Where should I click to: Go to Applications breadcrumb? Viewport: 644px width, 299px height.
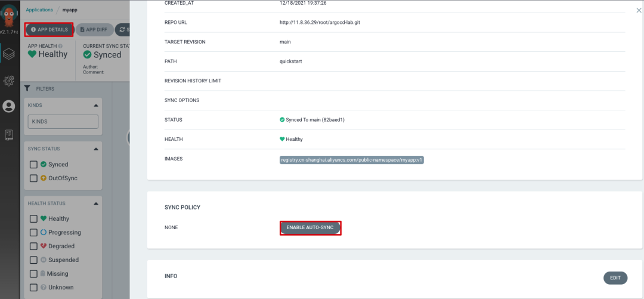39,10
